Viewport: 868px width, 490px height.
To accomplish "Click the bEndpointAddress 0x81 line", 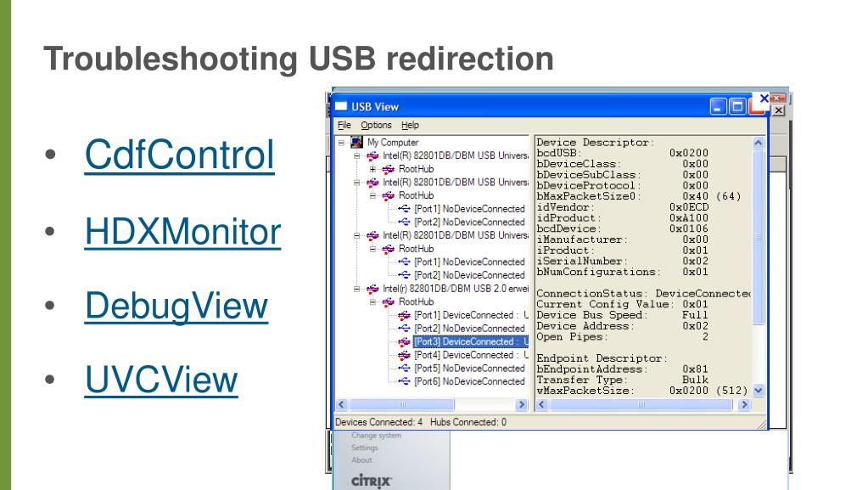I will [x=622, y=369].
